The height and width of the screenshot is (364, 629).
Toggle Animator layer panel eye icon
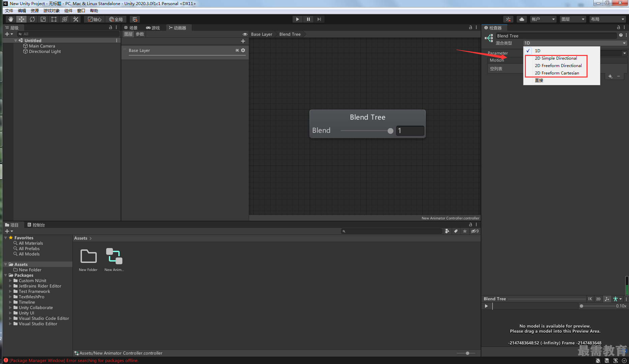[245, 34]
